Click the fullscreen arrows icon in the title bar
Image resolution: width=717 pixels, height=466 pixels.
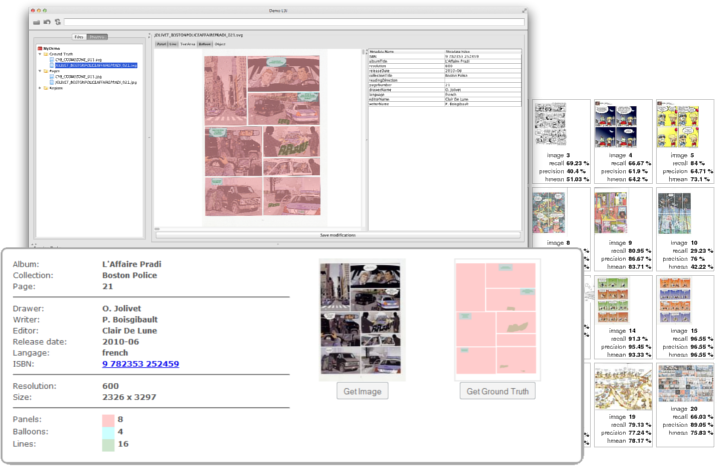click(x=524, y=10)
